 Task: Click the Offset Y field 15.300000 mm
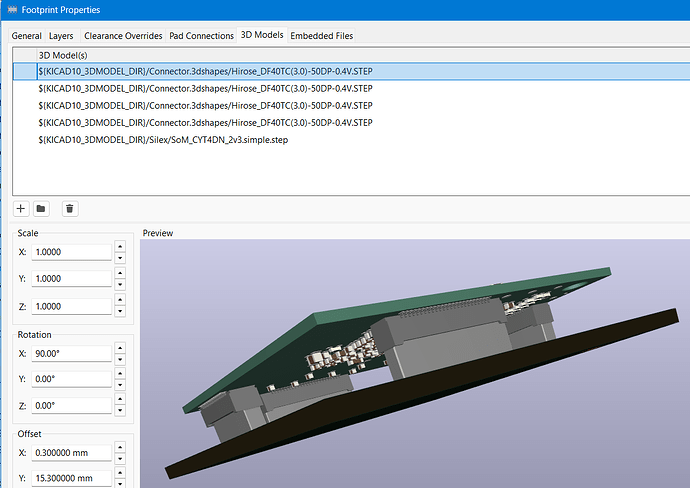(x=72, y=478)
